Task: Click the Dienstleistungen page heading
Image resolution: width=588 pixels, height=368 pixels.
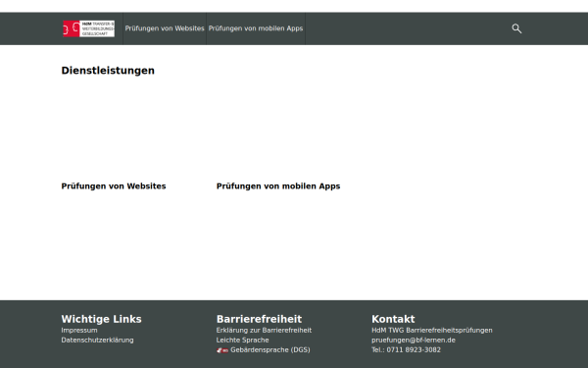Action: pyautogui.click(x=108, y=71)
